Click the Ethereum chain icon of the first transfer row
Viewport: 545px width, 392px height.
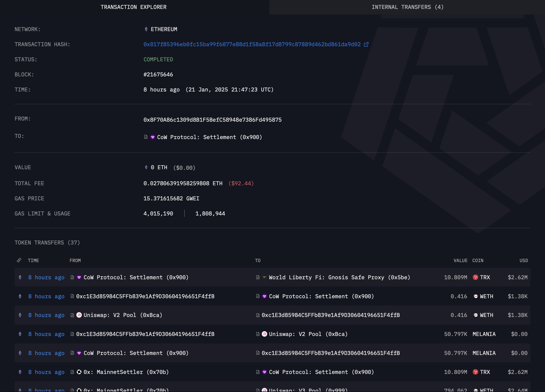pyautogui.click(x=20, y=277)
